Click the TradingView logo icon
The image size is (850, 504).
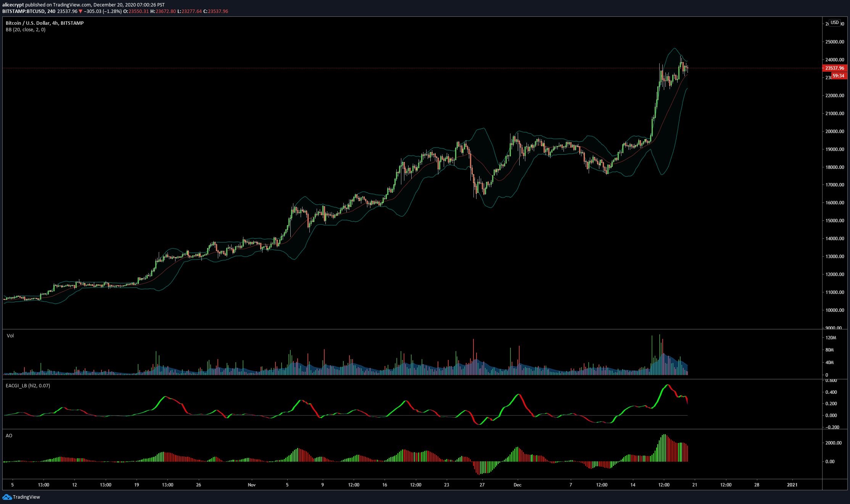coord(7,497)
